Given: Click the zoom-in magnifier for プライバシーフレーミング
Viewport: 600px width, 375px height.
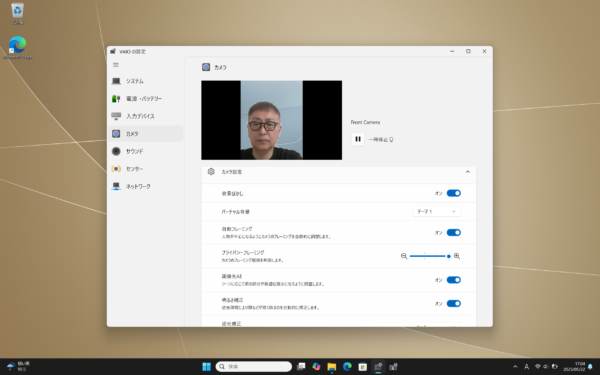Looking at the screenshot, I should 457,256.
